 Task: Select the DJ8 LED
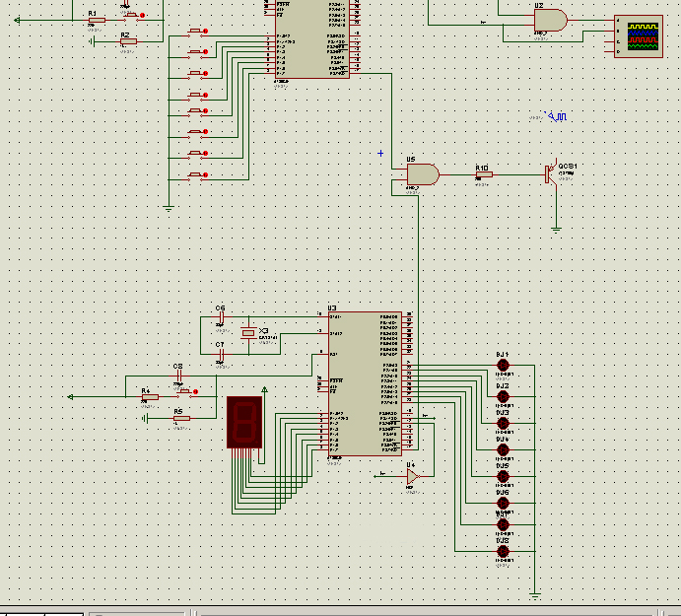click(503, 551)
